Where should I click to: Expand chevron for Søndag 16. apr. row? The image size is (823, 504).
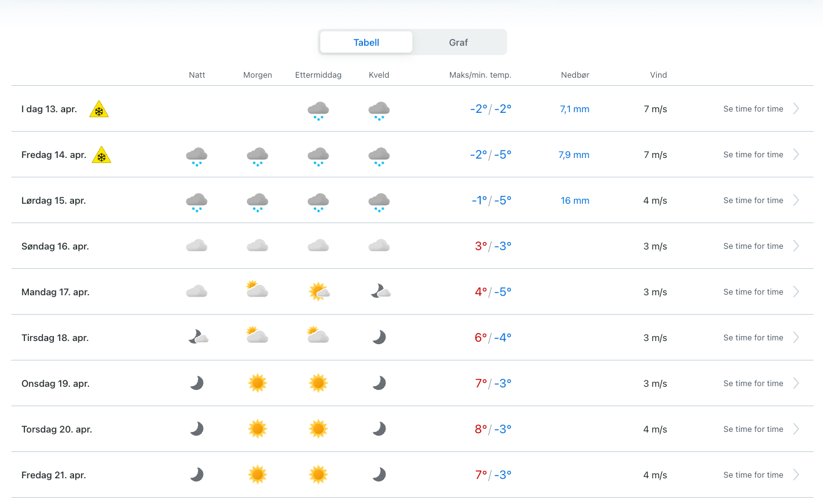[796, 246]
